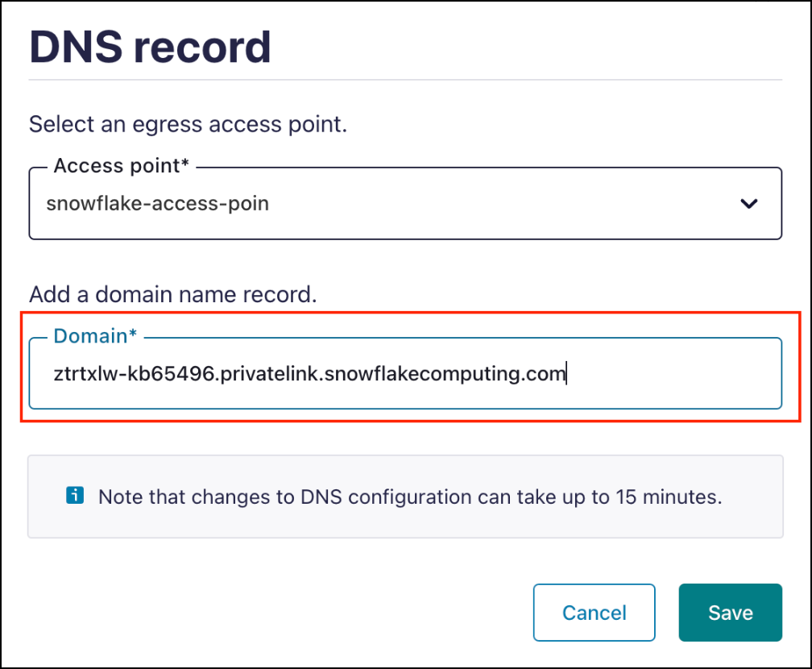Click the information symbol above the Cancel button
This screenshot has width=812, height=669.
point(75,495)
